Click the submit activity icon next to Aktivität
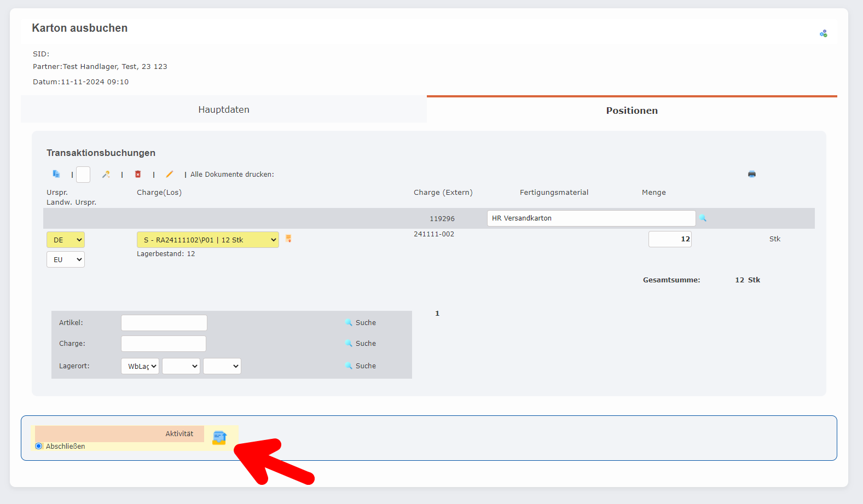 click(x=219, y=438)
